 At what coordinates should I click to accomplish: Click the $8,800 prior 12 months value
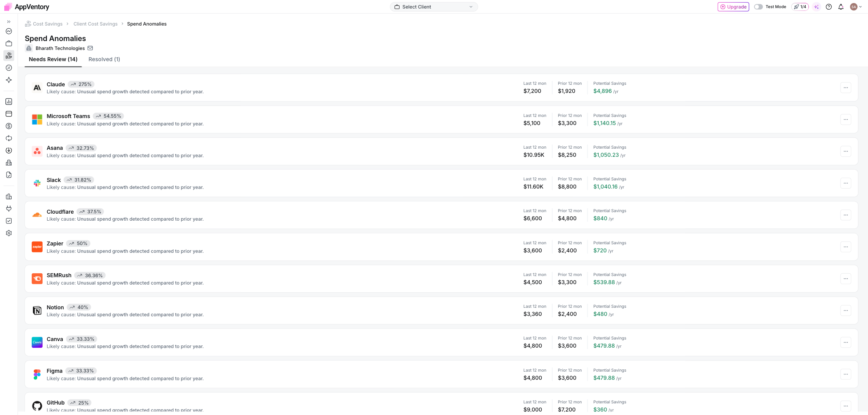click(567, 187)
